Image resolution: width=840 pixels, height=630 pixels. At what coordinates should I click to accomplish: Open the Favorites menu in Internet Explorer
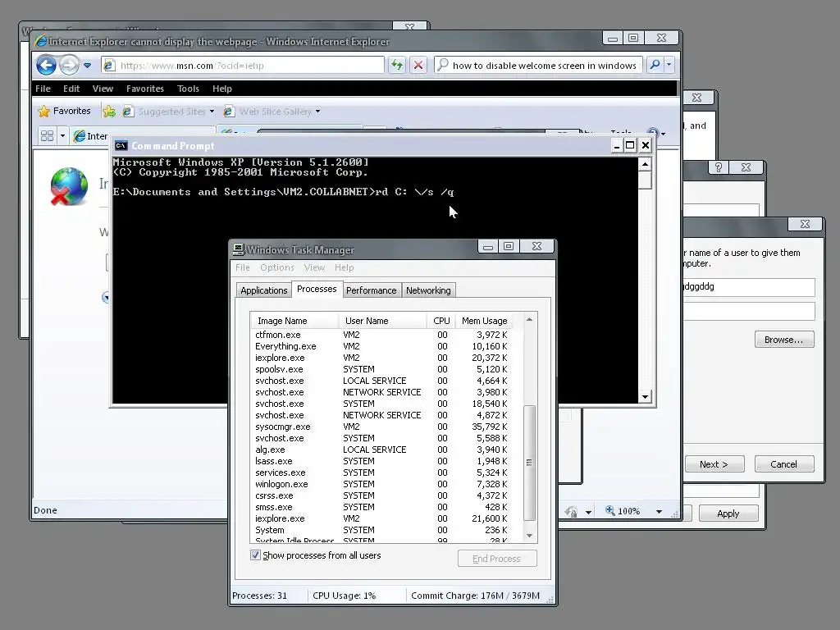(x=144, y=89)
